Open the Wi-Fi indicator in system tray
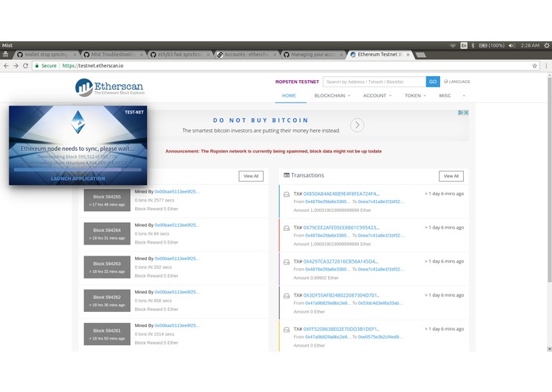Viewport: 552px width, 392px height. [453, 46]
